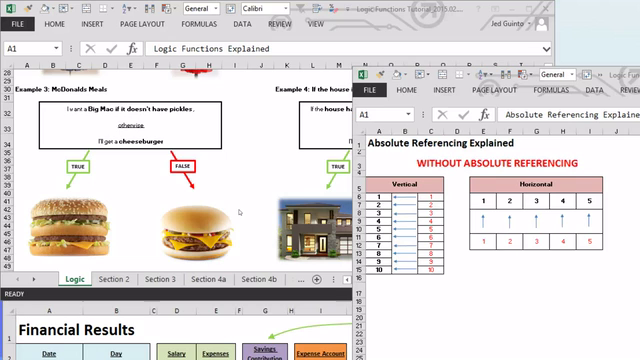This screenshot has height=360, width=640.
Task: Select the Horizontal header cell
Action: pyautogui.click(x=536, y=184)
